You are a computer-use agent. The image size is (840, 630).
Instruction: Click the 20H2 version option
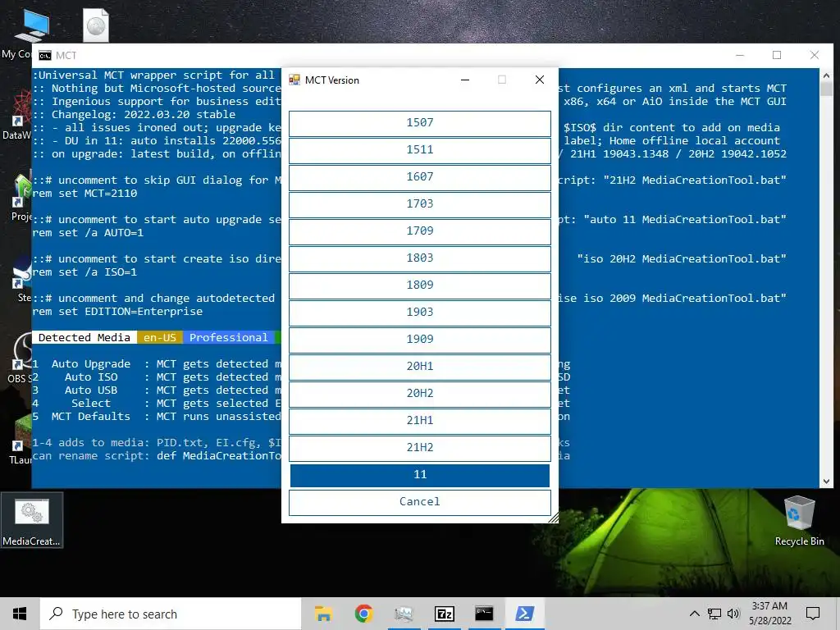pyautogui.click(x=419, y=394)
